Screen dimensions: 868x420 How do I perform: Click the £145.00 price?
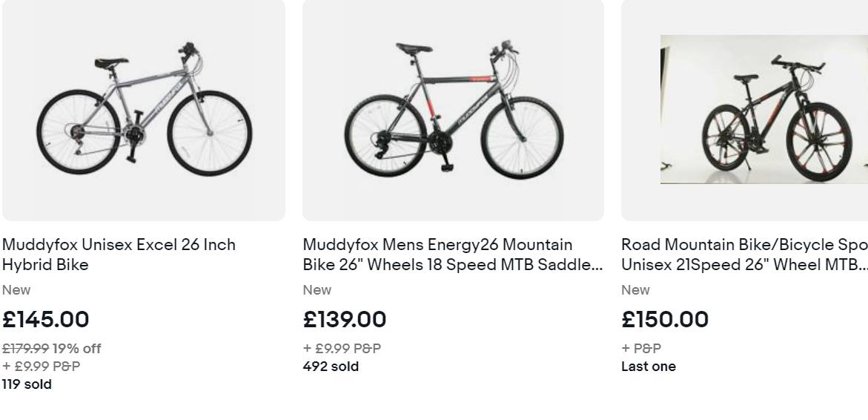pyautogui.click(x=46, y=320)
